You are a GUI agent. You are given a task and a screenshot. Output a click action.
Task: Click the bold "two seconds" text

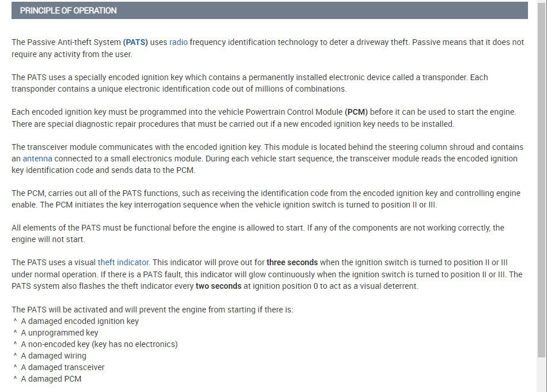[218, 286]
